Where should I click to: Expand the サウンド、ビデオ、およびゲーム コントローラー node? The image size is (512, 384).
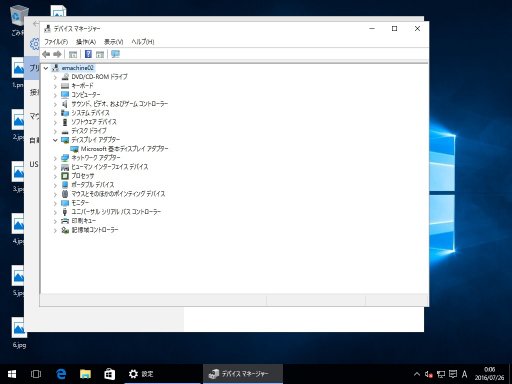55,104
